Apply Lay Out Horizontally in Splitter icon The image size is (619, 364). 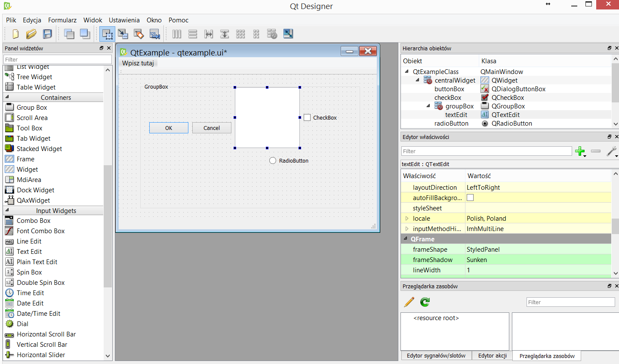click(x=209, y=34)
